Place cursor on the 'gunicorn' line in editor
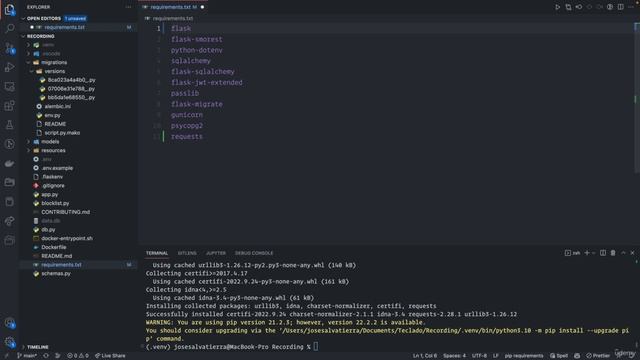This screenshot has height=360, width=640. 187,115
